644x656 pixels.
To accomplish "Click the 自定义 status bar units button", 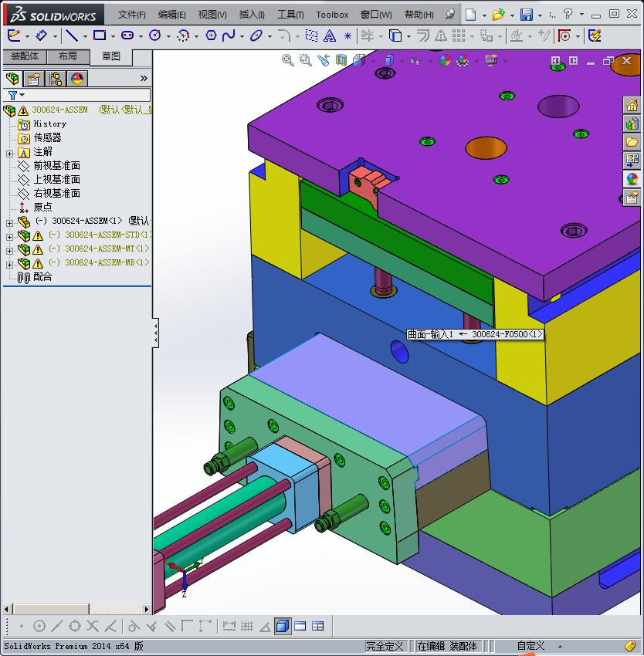I will pyautogui.click(x=530, y=646).
